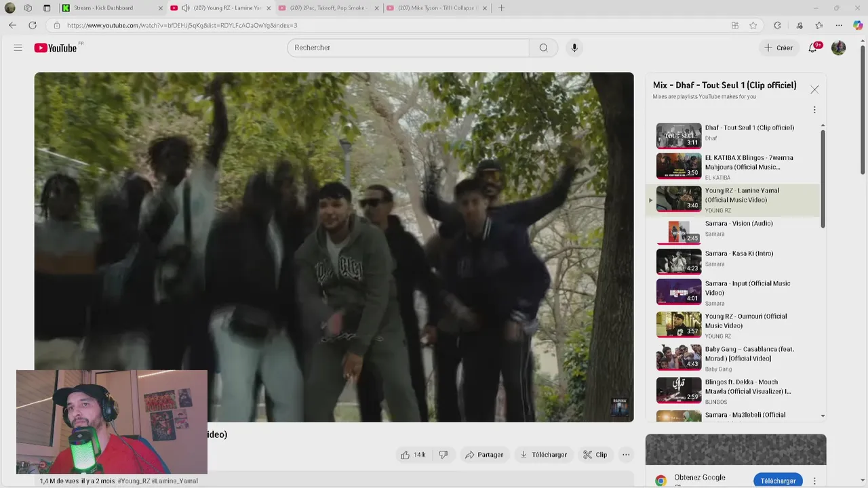Open the ad options three-dot menu
The image size is (868, 488).
click(x=814, y=481)
